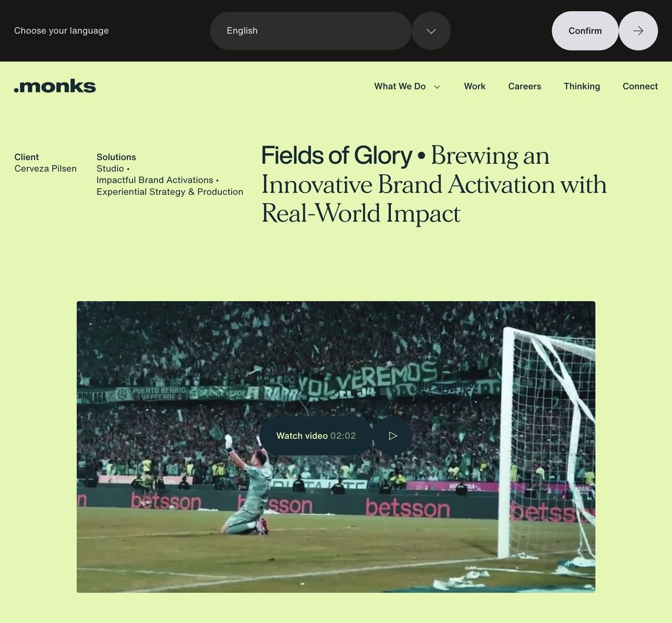
Task: Go to the Work page
Action: point(474,86)
